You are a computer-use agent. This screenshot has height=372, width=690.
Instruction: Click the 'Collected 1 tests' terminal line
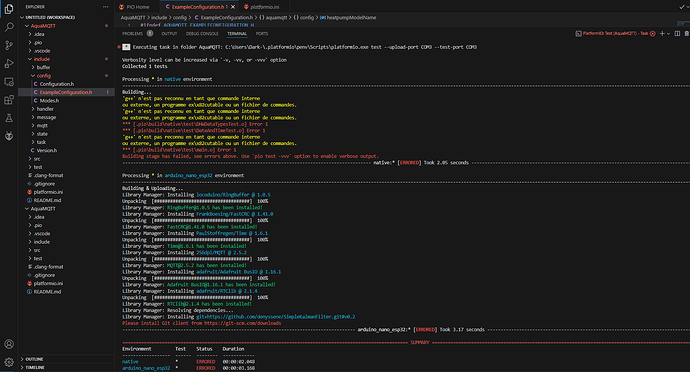pos(144,66)
